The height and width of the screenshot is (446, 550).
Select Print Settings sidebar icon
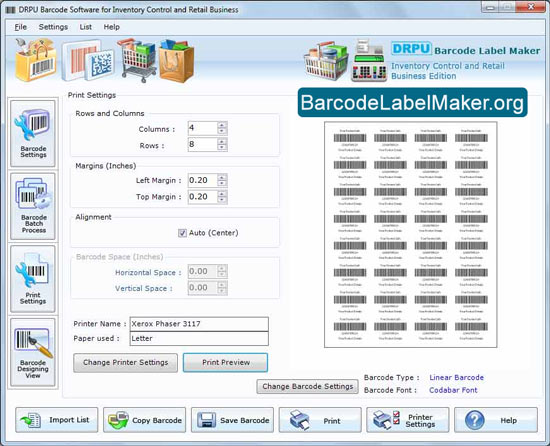[x=33, y=279]
